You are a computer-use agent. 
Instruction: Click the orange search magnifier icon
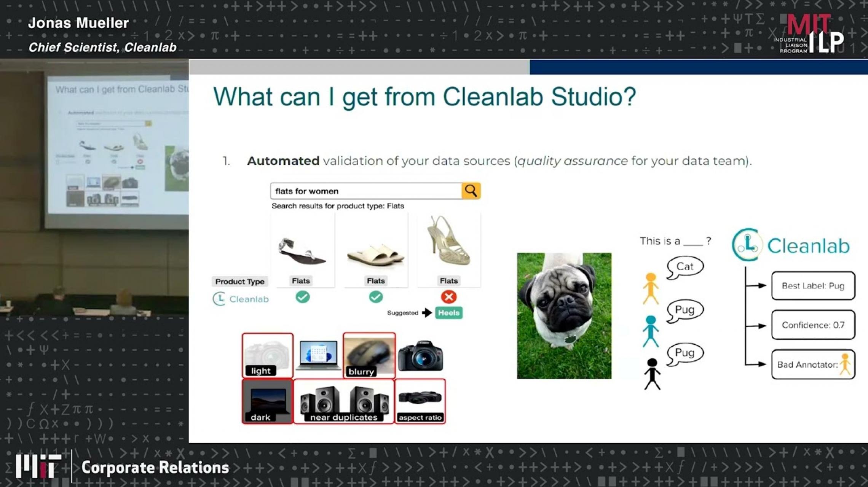(471, 191)
